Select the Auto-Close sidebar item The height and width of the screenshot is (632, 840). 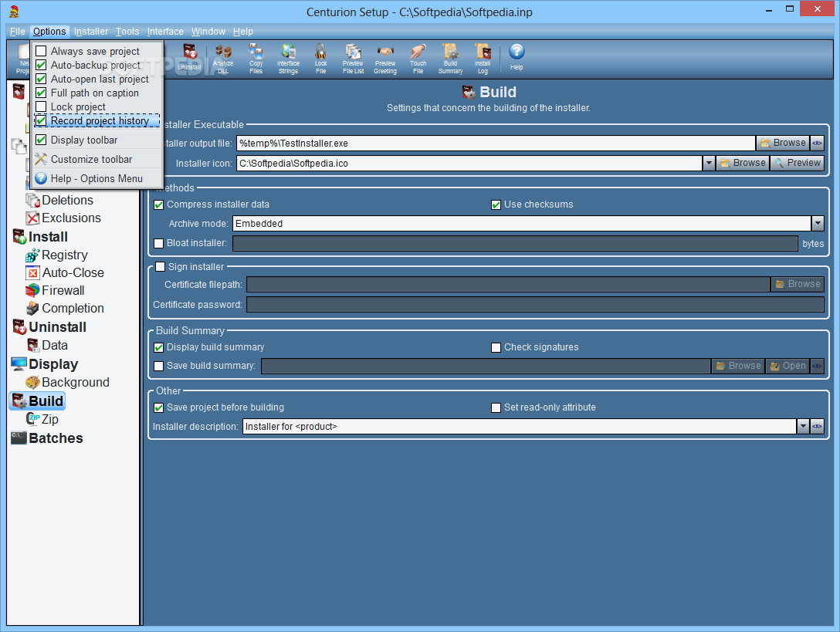[x=65, y=272]
